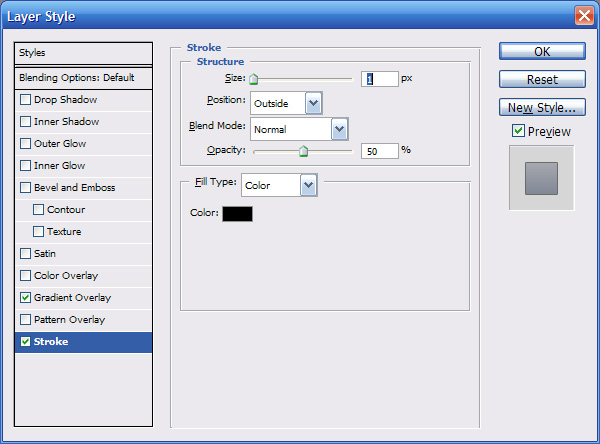
Task: Uncheck the Stroke checkbox
Action: (x=25, y=341)
